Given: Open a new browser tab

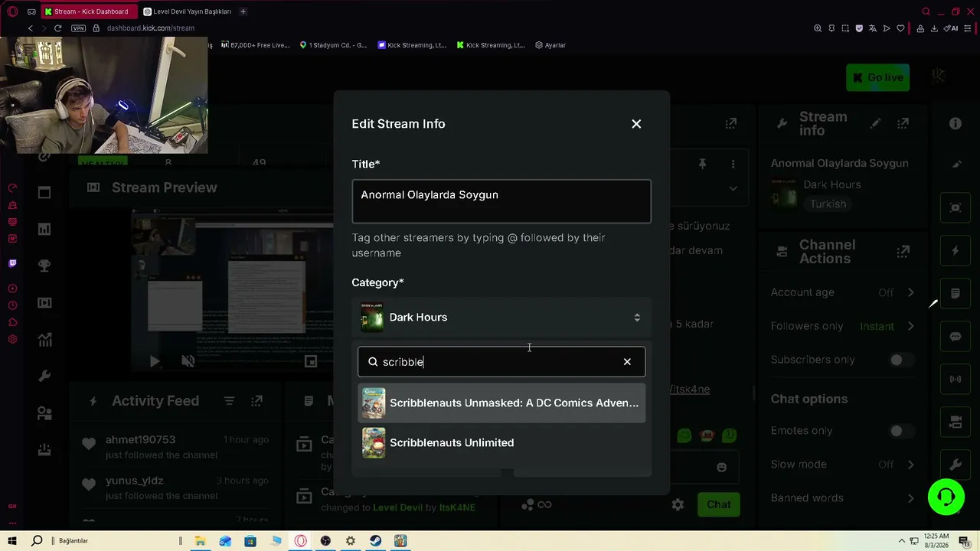Looking at the screenshot, I should coord(243,11).
